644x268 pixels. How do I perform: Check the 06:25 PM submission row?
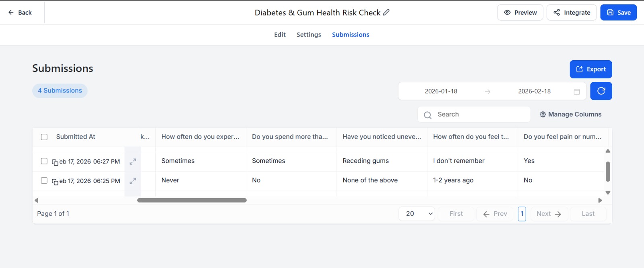(x=44, y=181)
